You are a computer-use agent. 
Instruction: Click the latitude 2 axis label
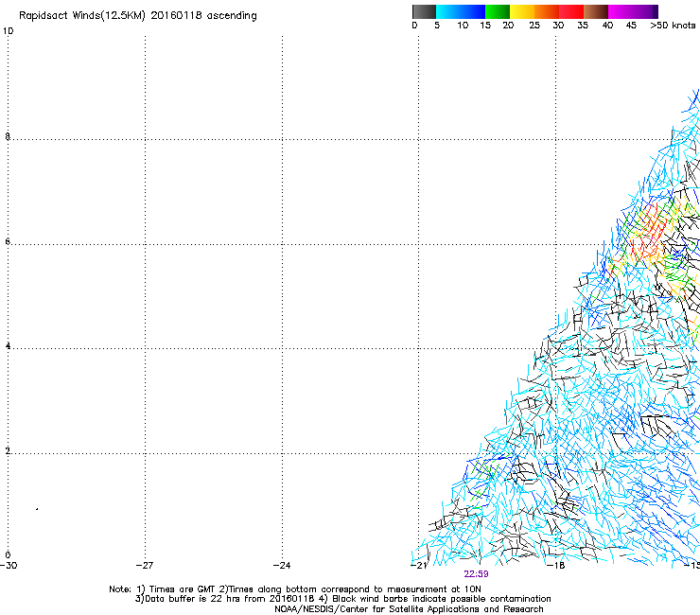tap(8, 451)
